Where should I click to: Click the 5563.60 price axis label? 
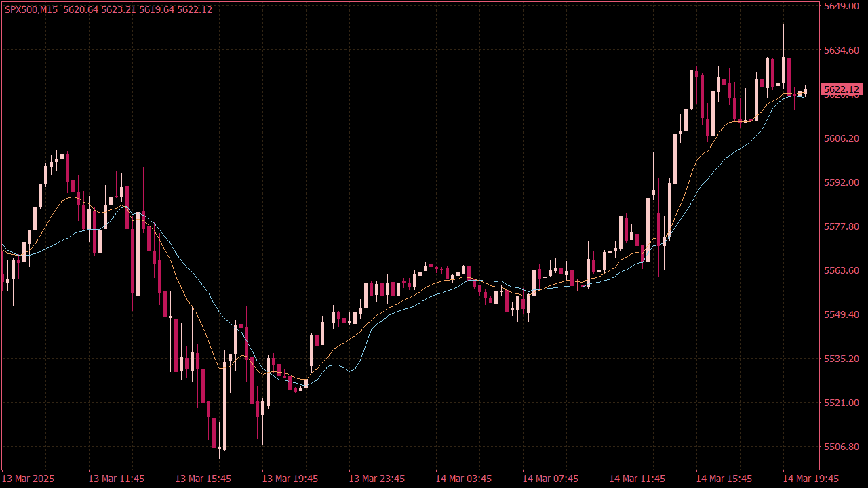(842, 270)
